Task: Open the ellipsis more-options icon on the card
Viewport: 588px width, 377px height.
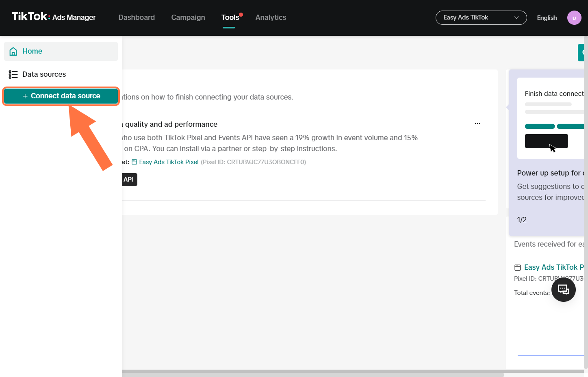Action: click(477, 123)
